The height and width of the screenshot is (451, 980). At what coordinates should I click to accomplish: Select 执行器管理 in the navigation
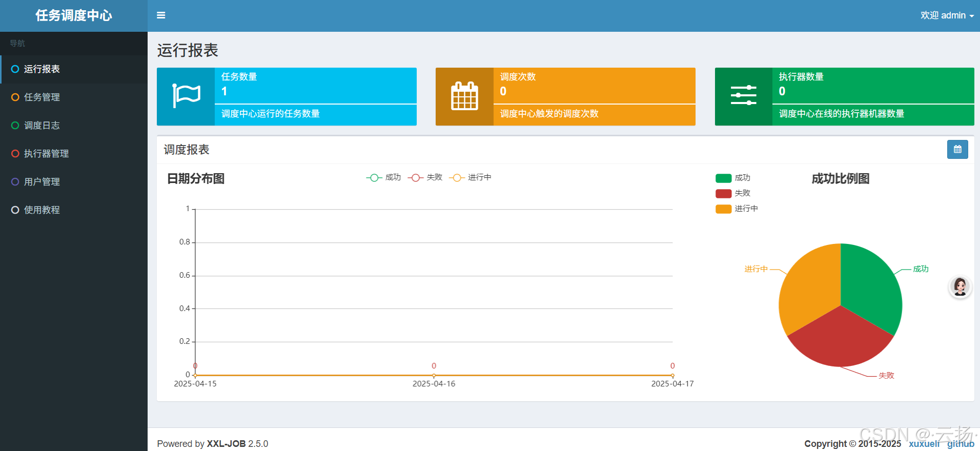[74, 154]
